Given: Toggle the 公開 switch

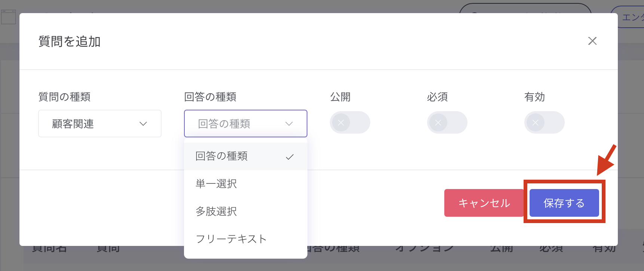Looking at the screenshot, I should coord(350,122).
